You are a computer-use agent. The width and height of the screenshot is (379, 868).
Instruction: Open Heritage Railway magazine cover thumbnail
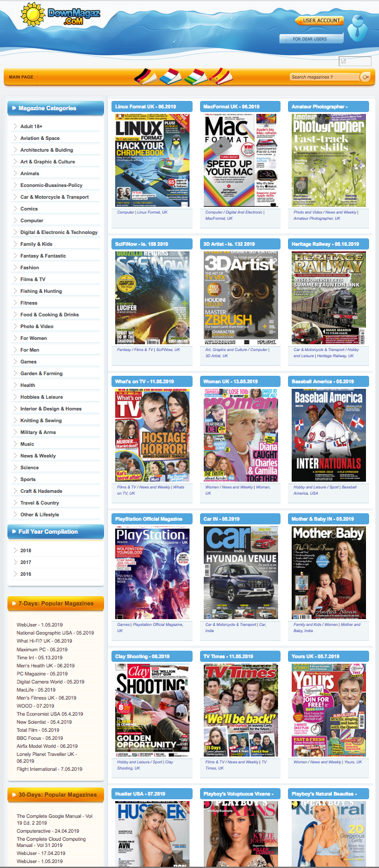click(x=329, y=298)
